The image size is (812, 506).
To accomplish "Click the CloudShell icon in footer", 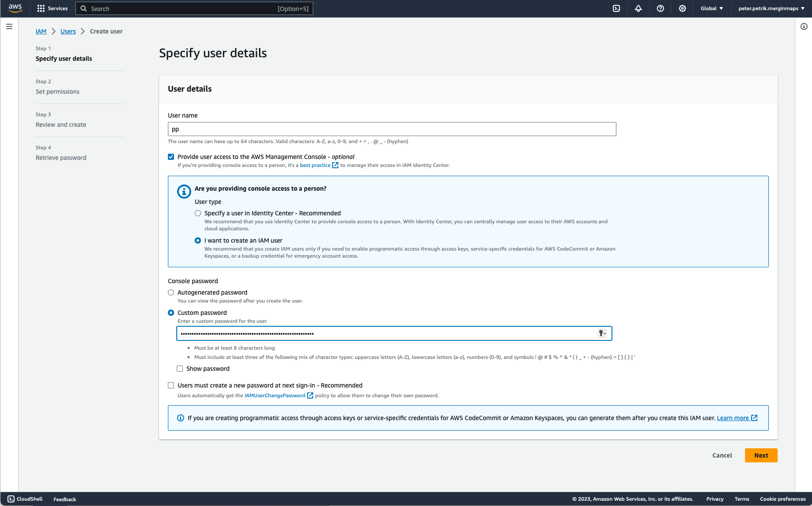I will [x=11, y=499].
